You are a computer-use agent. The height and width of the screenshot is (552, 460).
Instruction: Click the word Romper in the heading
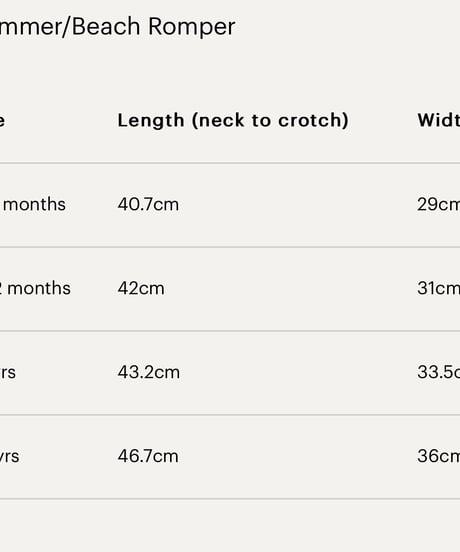tap(191, 27)
